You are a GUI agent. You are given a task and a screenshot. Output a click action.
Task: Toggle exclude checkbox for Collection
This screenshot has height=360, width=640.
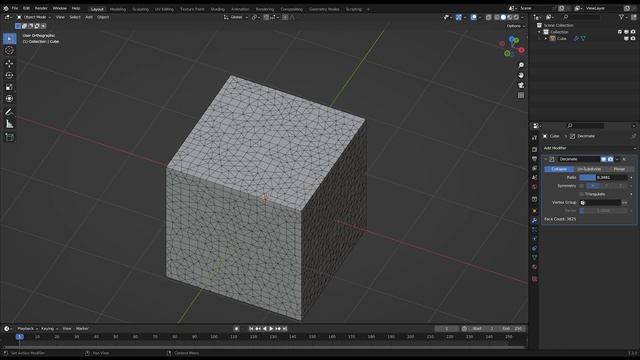(x=620, y=32)
